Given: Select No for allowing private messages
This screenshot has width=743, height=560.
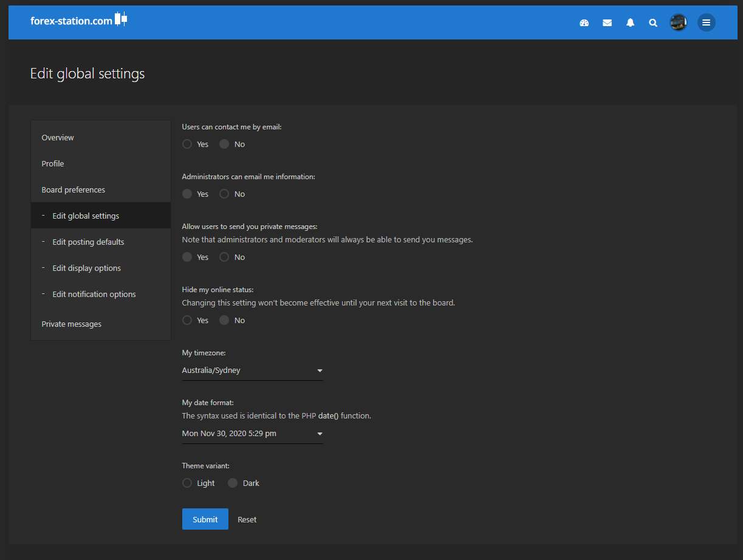Looking at the screenshot, I should [x=224, y=258].
